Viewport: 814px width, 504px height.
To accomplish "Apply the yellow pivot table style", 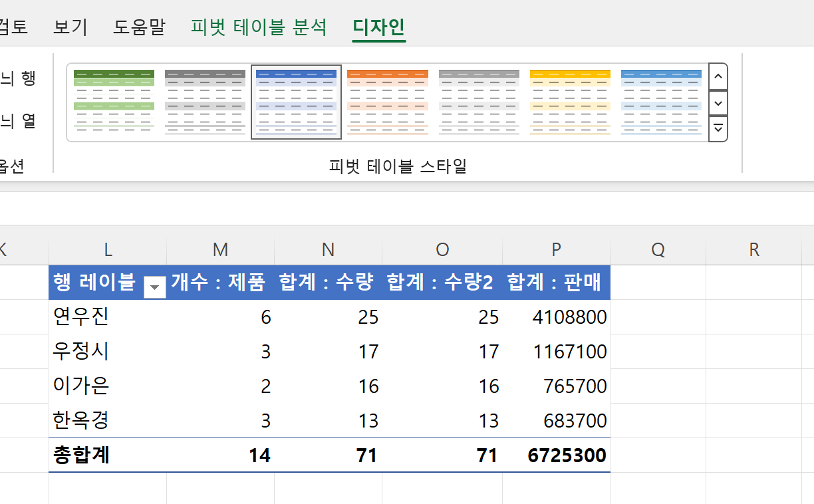I will [569, 101].
